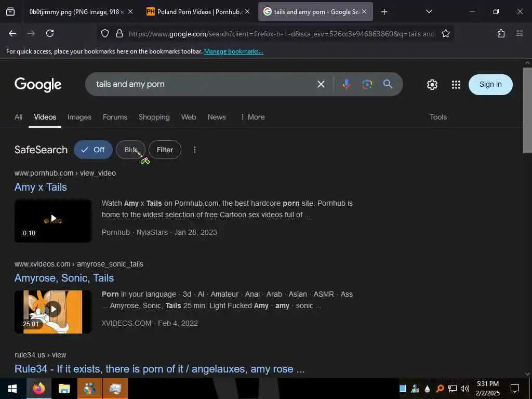Go to Google home via the logo
The image size is (532, 399).
pyautogui.click(x=38, y=85)
